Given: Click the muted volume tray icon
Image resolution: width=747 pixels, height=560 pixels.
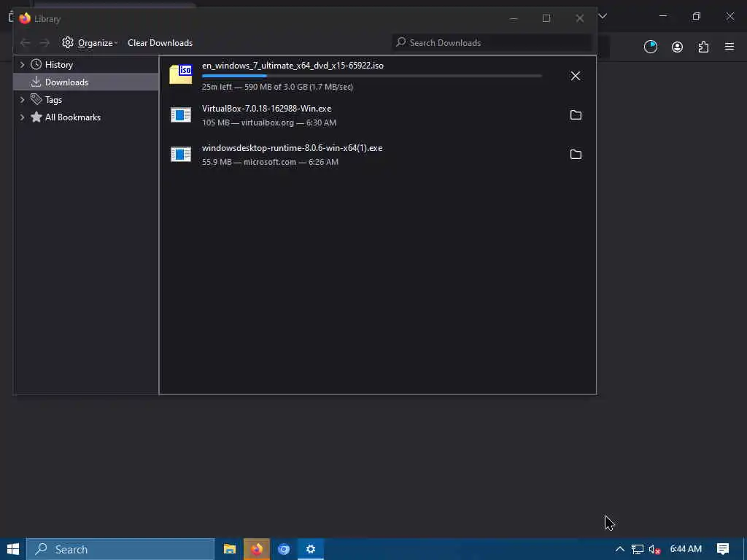Looking at the screenshot, I should pos(654,549).
